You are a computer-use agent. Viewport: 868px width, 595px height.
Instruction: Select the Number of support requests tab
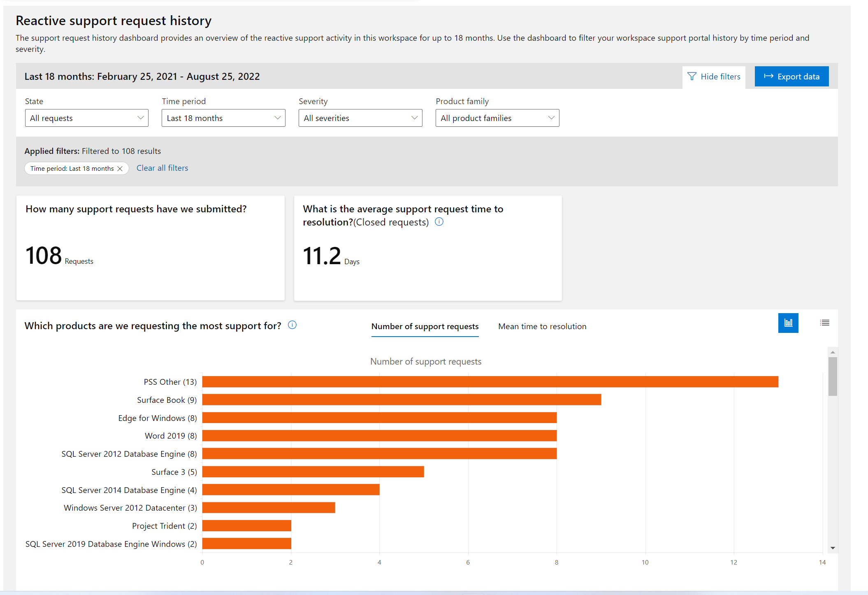(425, 326)
